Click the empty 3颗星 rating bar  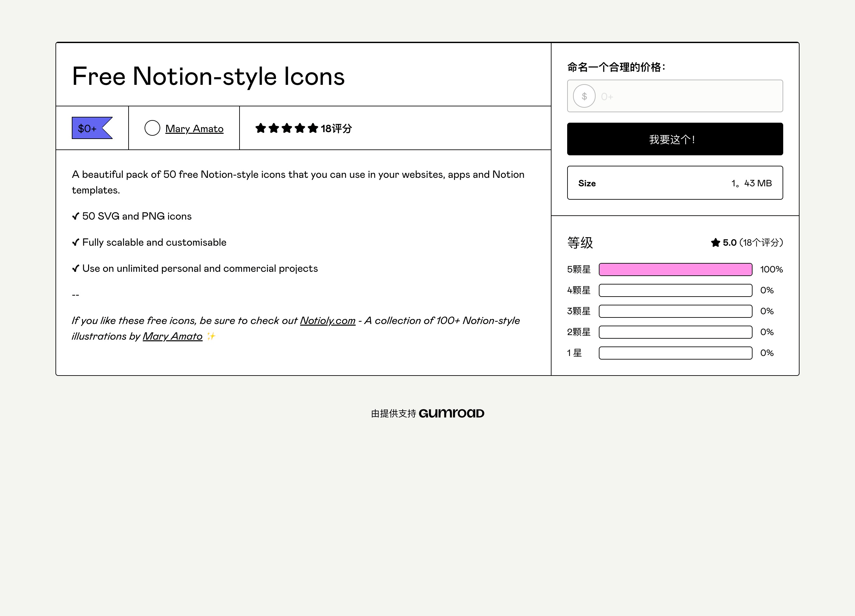click(x=675, y=311)
